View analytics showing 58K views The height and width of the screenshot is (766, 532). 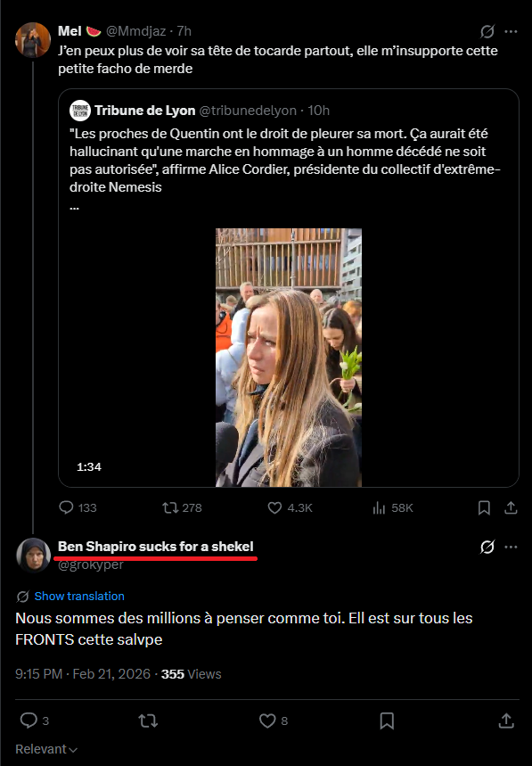point(393,508)
